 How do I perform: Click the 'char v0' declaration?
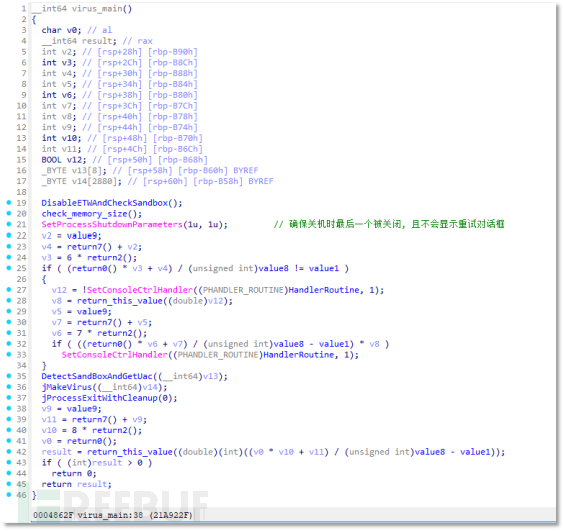point(61,30)
